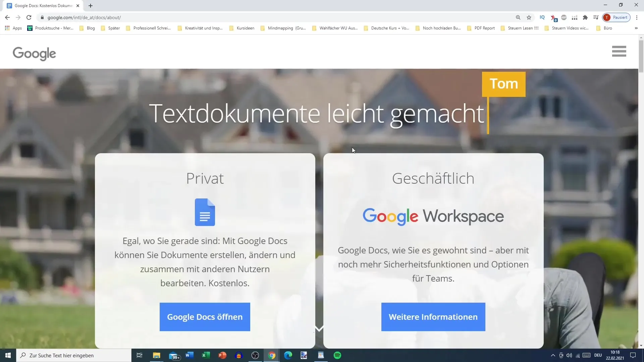Viewport: 644px width, 362px height.
Task: Open the Blog bookmark folder
Action: [x=87, y=28]
